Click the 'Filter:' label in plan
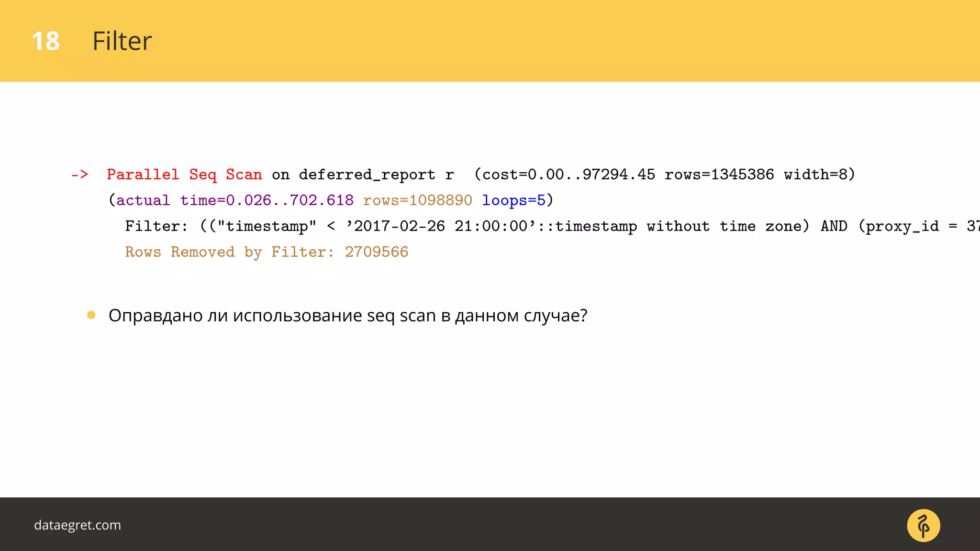Viewport: 980px width, 551px height. pyautogui.click(x=156, y=226)
